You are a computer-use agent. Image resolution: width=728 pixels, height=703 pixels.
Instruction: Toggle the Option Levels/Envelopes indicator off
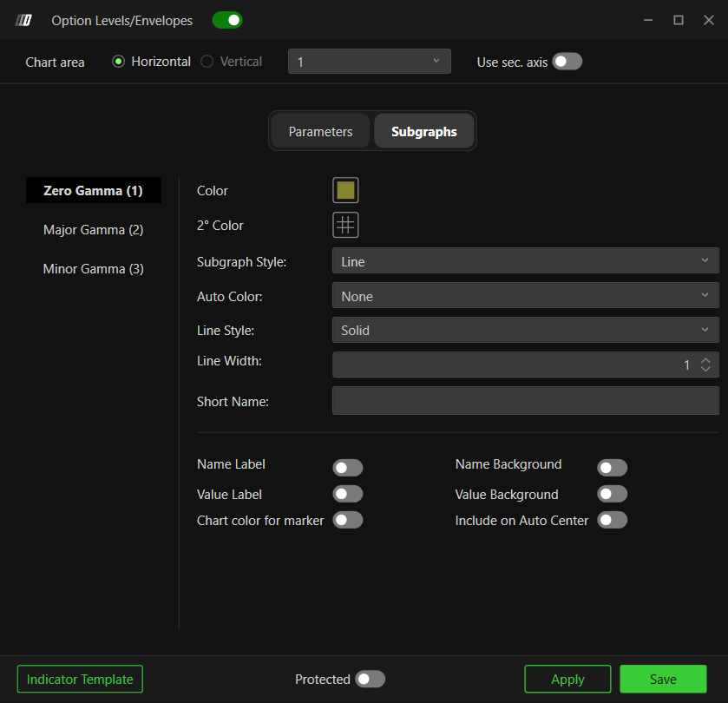[x=227, y=21]
